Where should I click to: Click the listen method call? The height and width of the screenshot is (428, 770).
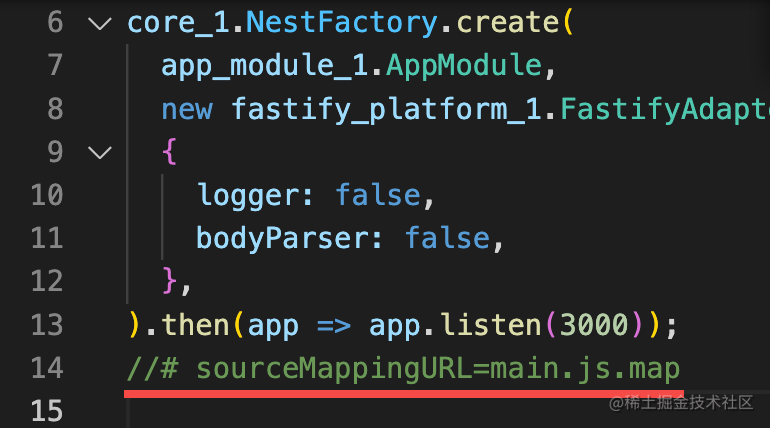pyautogui.click(x=491, y=325)
